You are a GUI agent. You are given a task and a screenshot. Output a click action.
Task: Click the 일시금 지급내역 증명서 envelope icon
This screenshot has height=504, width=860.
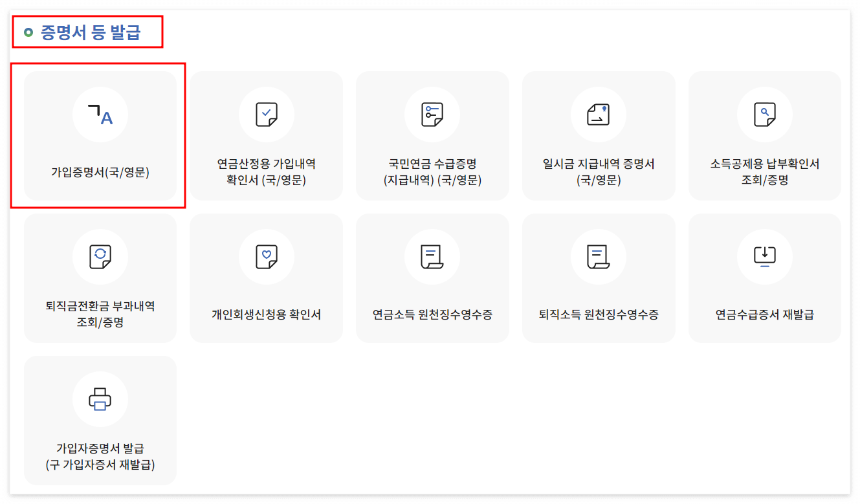pyautogui.click(x=599, y=115)
